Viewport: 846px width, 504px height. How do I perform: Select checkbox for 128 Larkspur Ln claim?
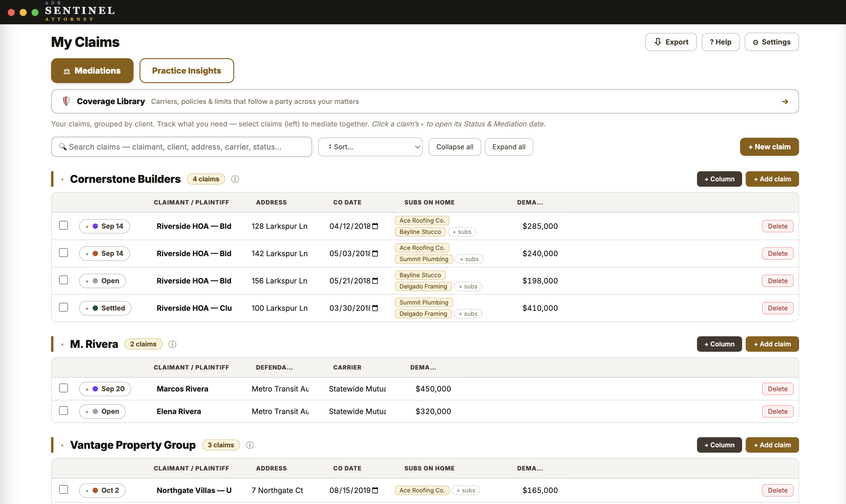[x=64, y=226]
